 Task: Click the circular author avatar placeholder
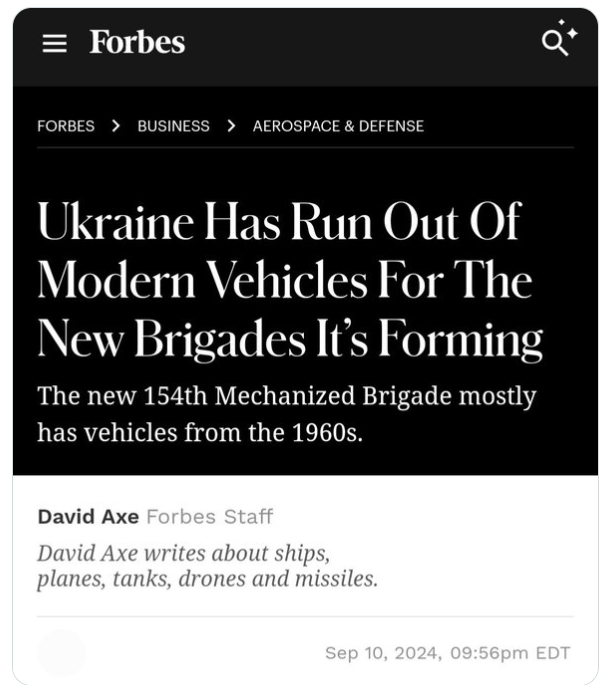tap(61, 653)
